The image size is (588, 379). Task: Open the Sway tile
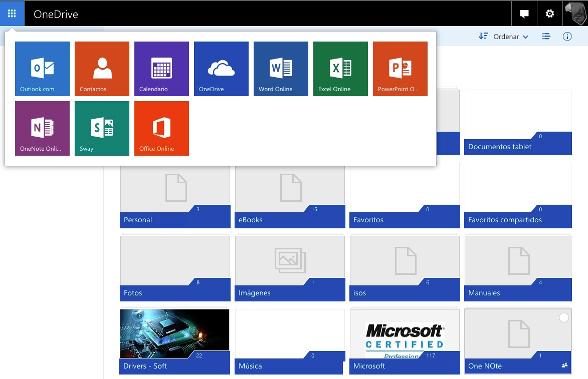click(x=102, y=129)
